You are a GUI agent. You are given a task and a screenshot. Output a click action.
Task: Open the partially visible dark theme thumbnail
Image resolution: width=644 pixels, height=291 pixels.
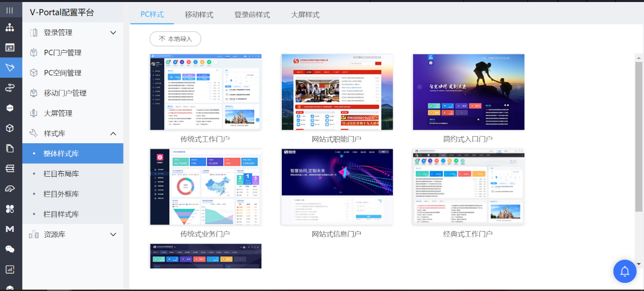[206, 256]
